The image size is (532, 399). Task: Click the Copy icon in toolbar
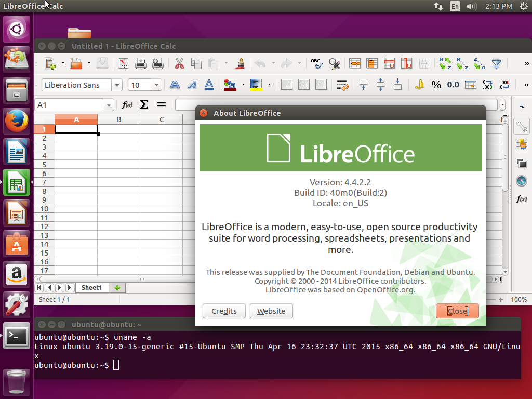(196, 63)
